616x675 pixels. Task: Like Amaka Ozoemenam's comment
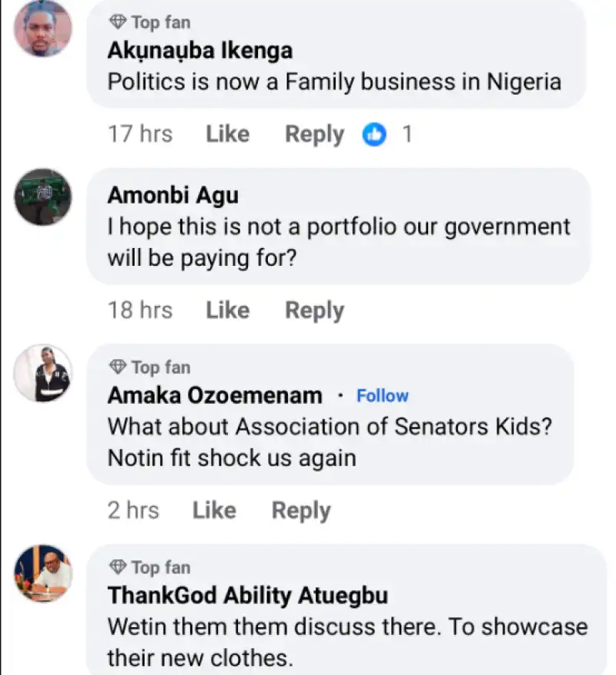214,510
